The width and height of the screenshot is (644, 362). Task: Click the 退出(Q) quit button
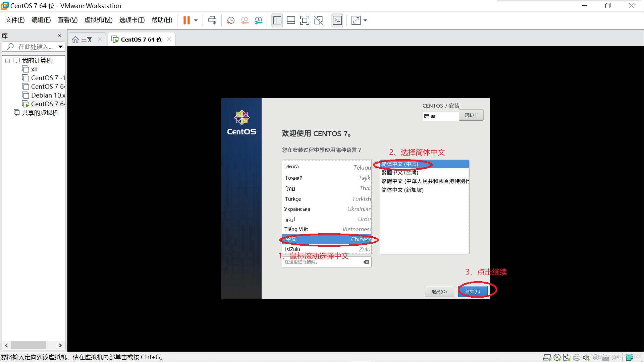point(439,292)
